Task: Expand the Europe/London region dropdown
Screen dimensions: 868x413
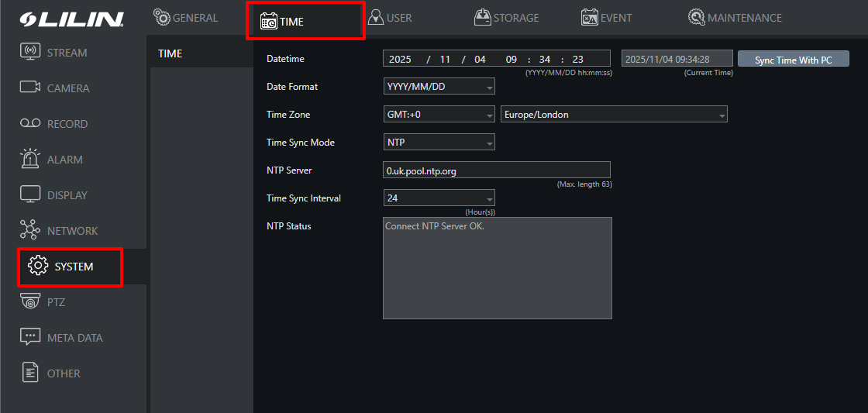Action: coord(614,115)
